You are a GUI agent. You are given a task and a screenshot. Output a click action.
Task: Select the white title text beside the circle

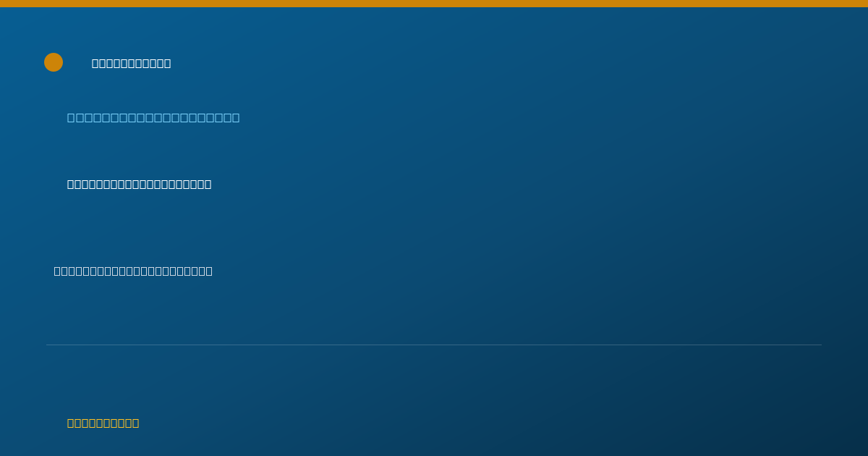[132, 64]
